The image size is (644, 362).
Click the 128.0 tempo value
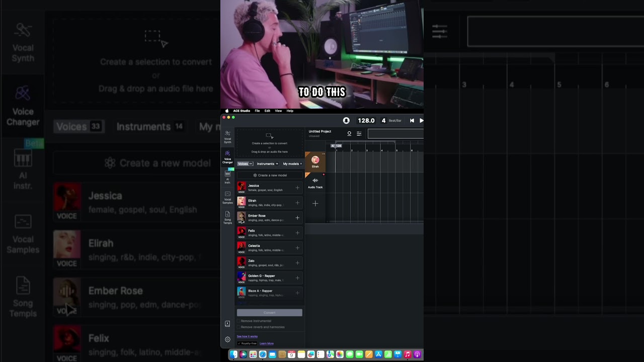[366, 121]
